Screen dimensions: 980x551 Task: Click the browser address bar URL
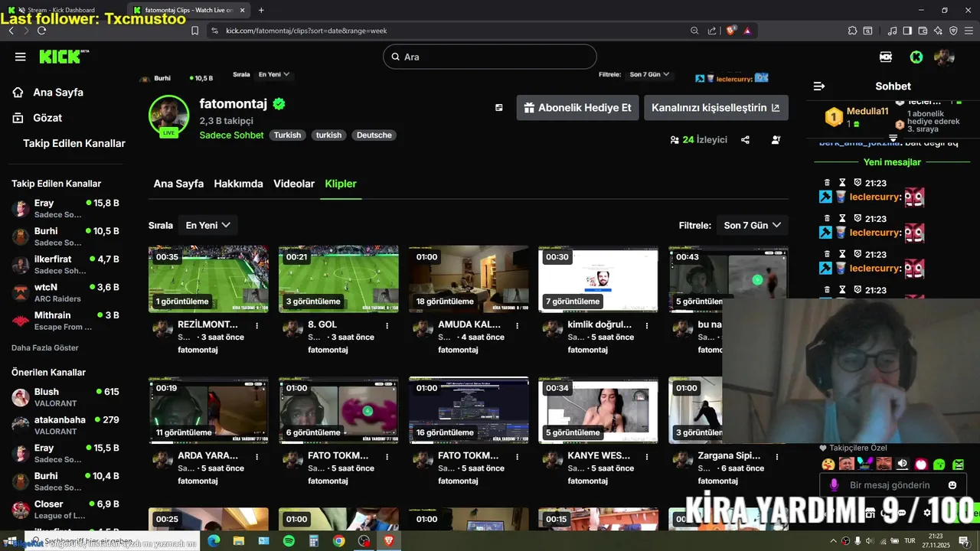pyautogui.click(x=306, y=31)
